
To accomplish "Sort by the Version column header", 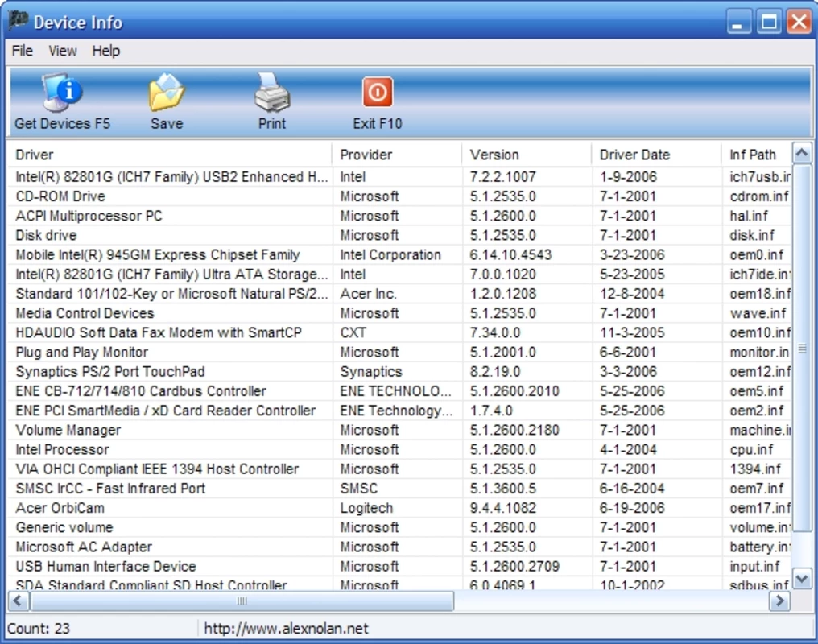I will 527,155.
